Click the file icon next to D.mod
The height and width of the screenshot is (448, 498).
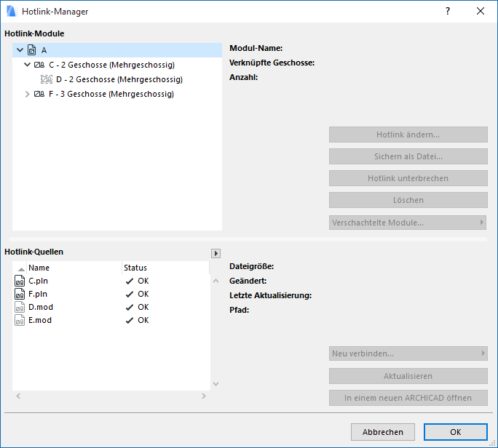[x=20, y=307]
